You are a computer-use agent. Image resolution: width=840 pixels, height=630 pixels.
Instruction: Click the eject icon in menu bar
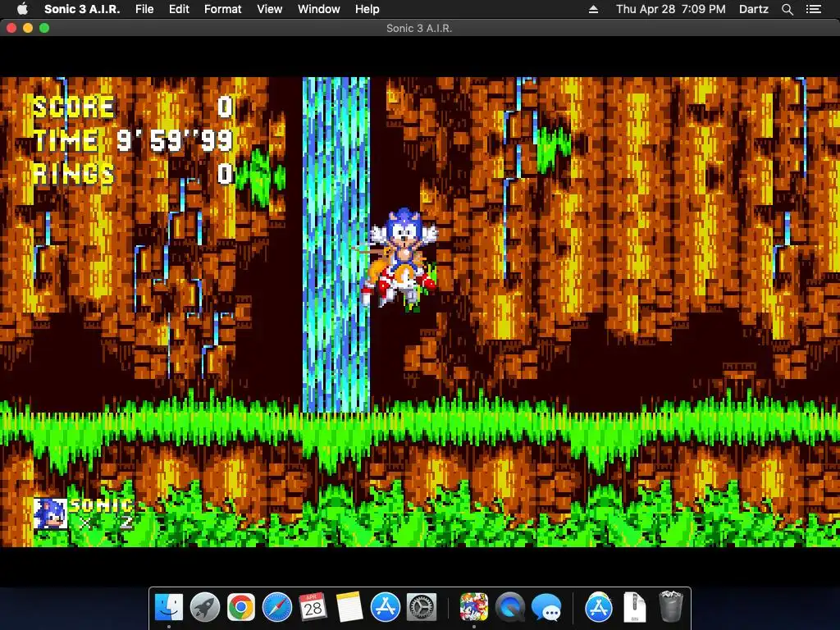(593, 9)
